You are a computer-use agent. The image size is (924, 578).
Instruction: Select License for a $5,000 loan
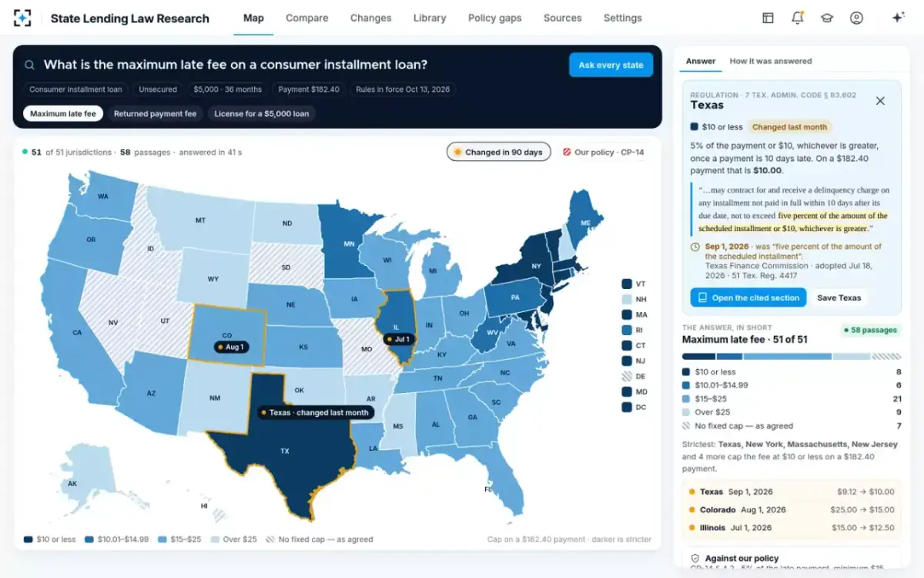[261, 113]
